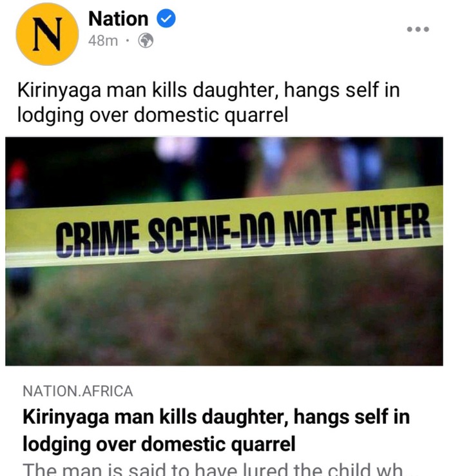This screenshot has width=464, height=476.
Task: Click the truncated description starting 'The man is said'
Action: click(x=212, y=469)
